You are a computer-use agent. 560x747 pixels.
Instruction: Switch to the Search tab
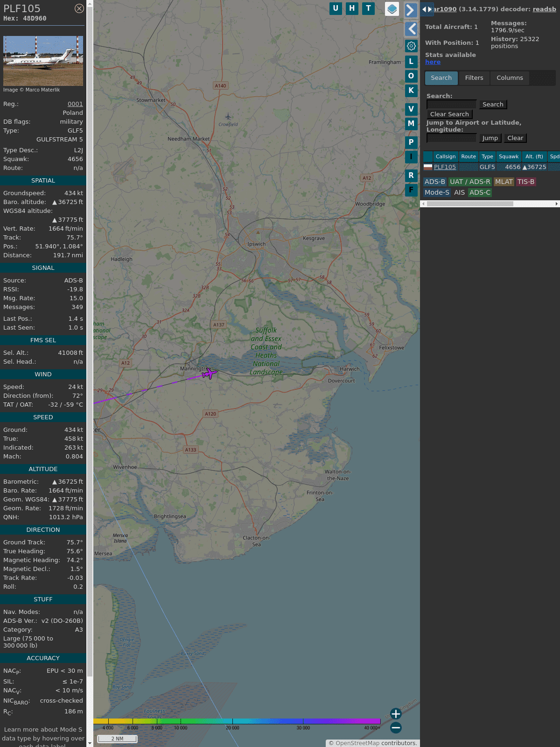coord(441,78)
